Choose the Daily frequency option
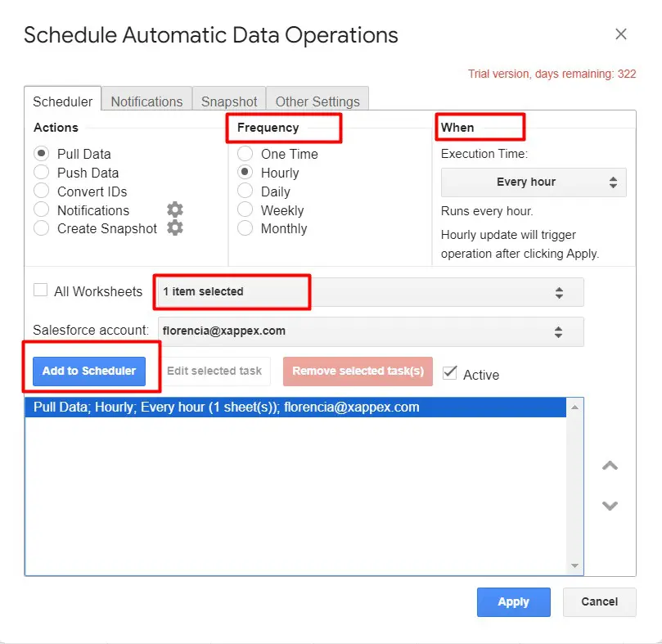Viewport: 662px width, 644px height. coord(245,191)
